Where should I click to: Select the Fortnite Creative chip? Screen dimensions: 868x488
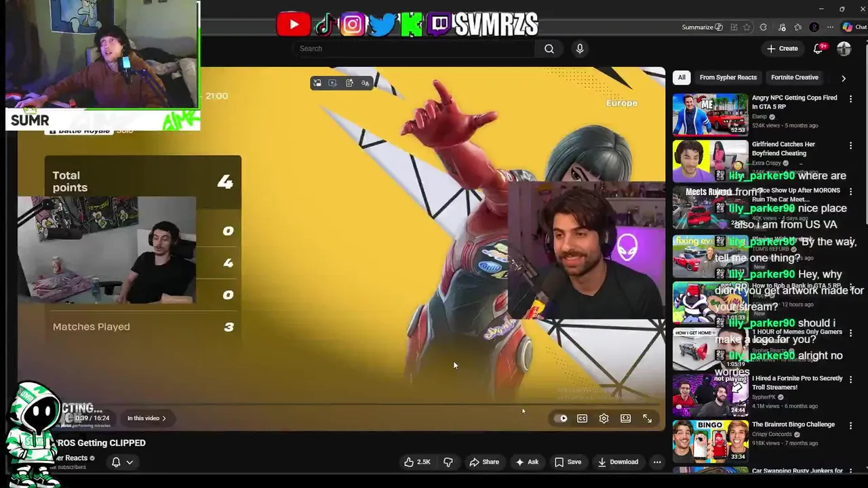tap(795, 77)
